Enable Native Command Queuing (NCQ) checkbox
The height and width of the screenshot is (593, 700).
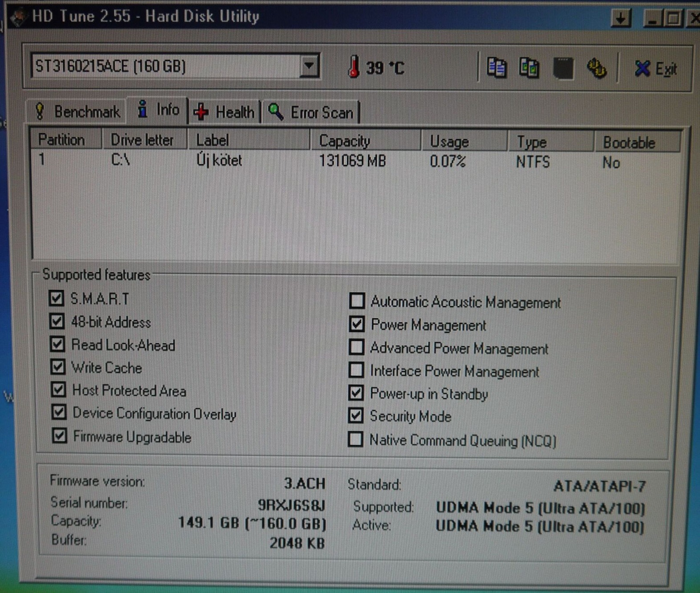[x=355, y=439]
